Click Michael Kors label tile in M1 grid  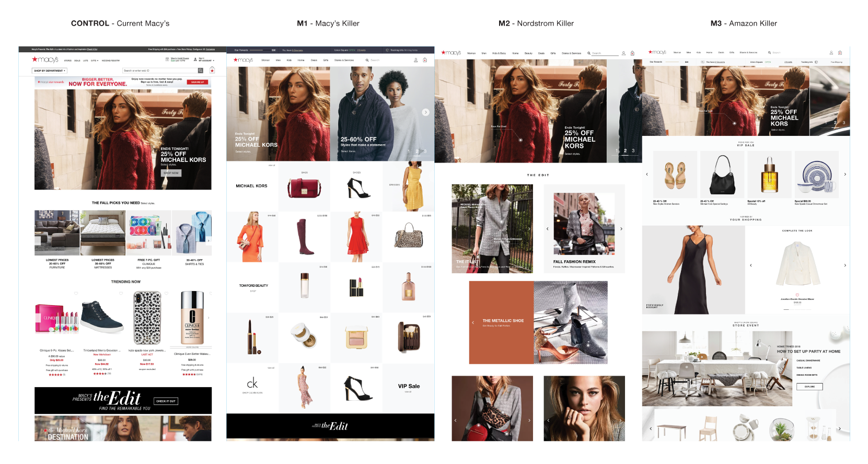pyautogui.click(x=251, y=186)
